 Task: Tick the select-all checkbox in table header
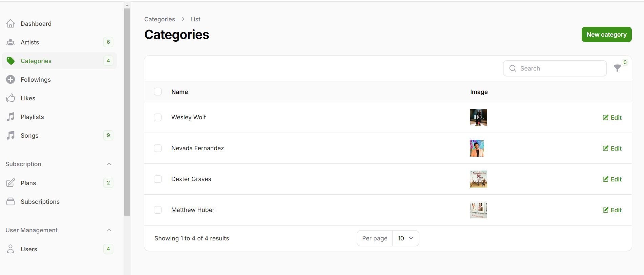158,92
